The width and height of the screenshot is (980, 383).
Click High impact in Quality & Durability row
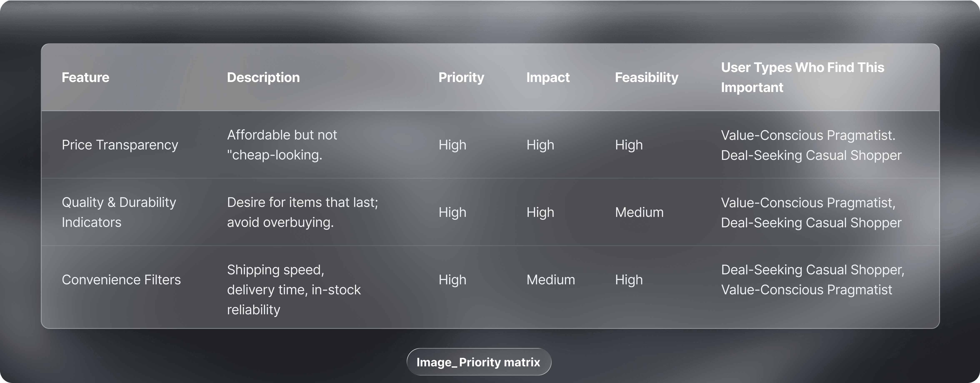540,212
